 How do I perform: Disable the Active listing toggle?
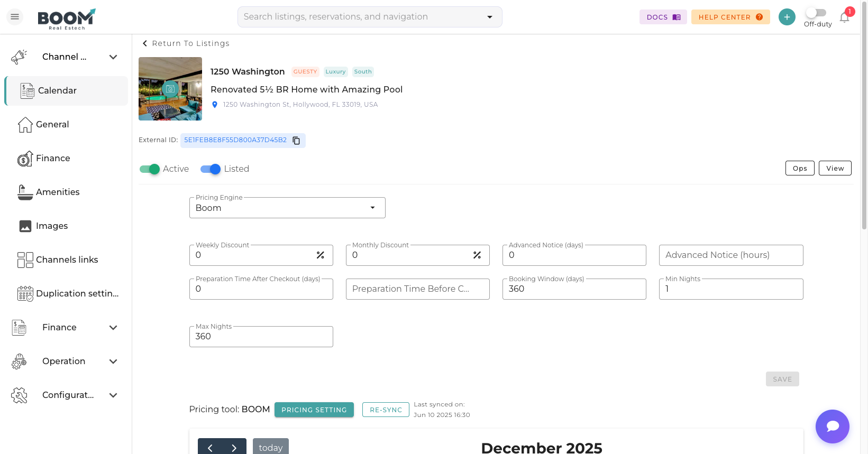click(x=150, y=169)
